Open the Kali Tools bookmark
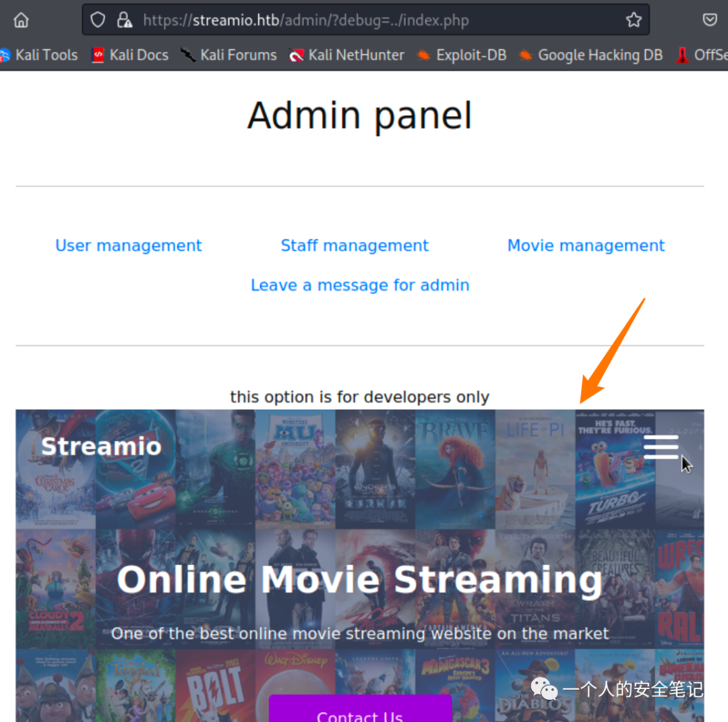The image size is (728, 722). (39, 55)
